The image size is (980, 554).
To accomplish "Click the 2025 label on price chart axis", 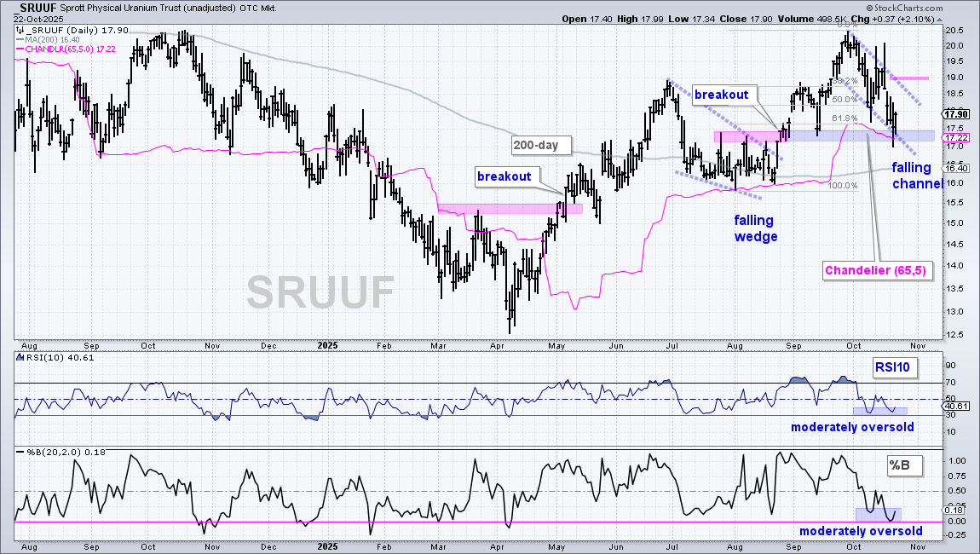I will click(327, 346).
